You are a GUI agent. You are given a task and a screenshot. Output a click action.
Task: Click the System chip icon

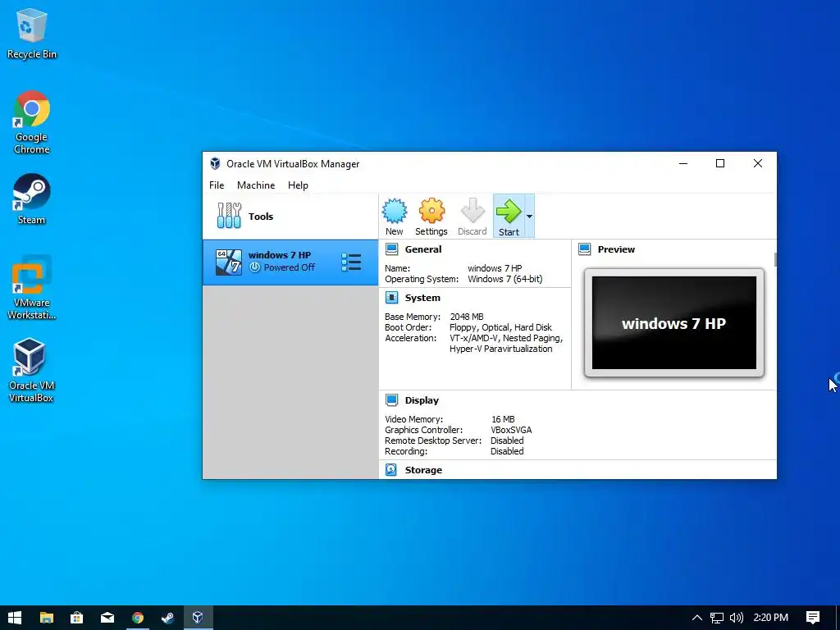pyautogui.click(x=391, y=298)
